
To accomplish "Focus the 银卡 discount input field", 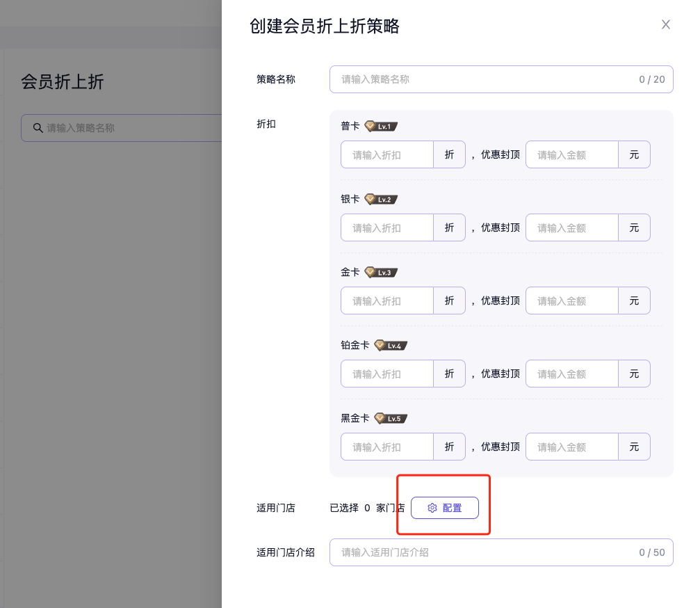I will pyautogui.click(x=387, y=227).
